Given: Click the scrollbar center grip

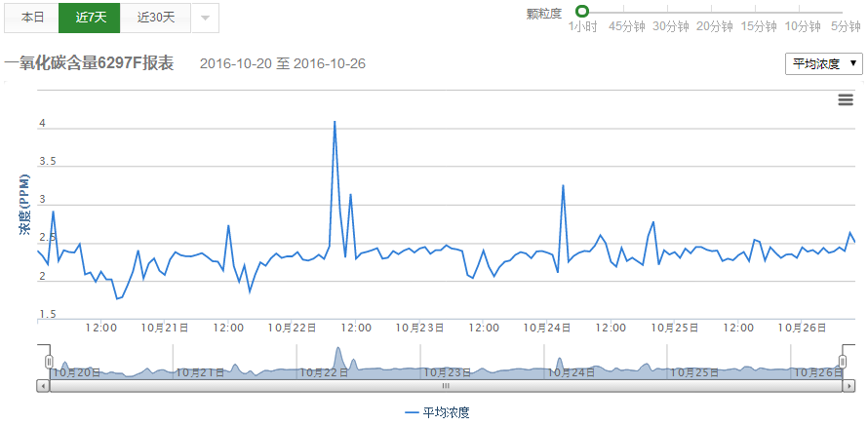Looking at the screenshot, I should point(445,386).
